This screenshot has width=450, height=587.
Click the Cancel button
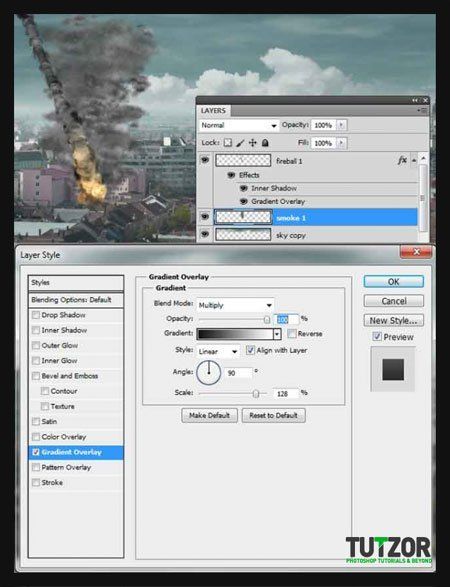click(x=393, y=301)
